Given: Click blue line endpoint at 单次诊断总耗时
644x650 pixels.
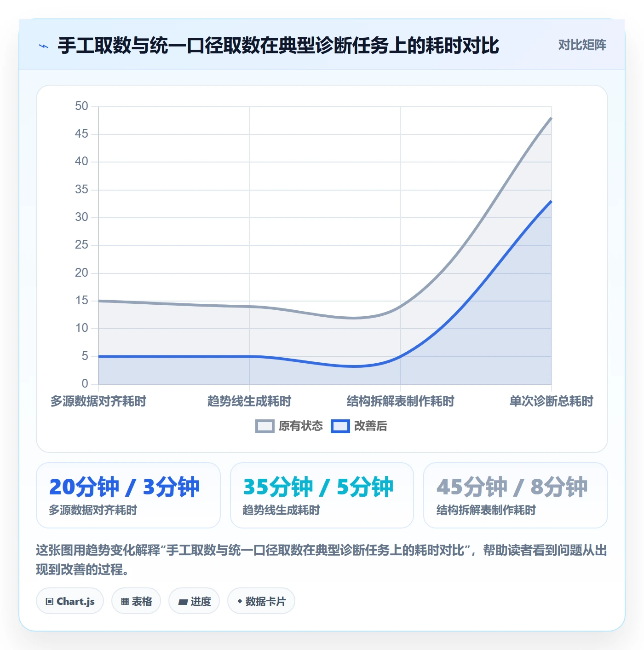Looking at the screenshot, I should click(551, 201).
